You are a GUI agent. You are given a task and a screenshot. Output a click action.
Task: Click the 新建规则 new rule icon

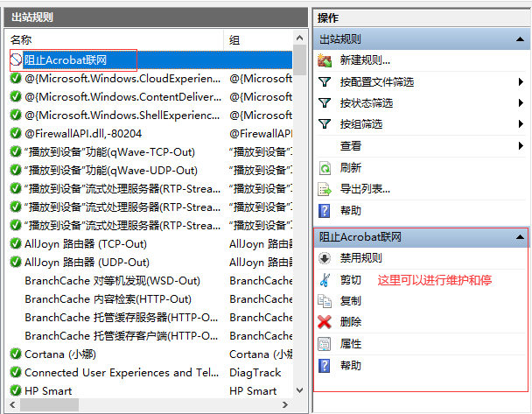point(325,60)
